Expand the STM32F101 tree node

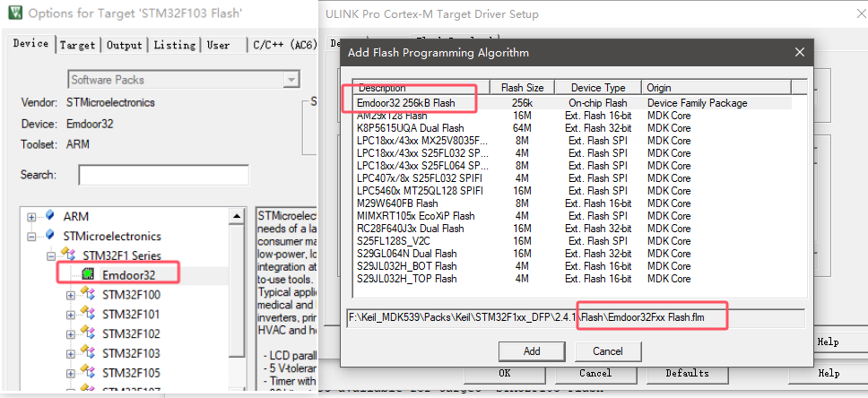(x=71, y=315)
